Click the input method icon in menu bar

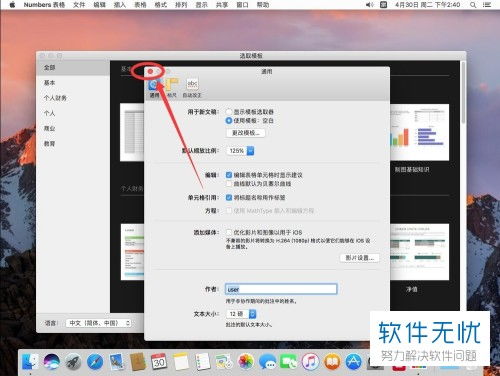point(384,5)
